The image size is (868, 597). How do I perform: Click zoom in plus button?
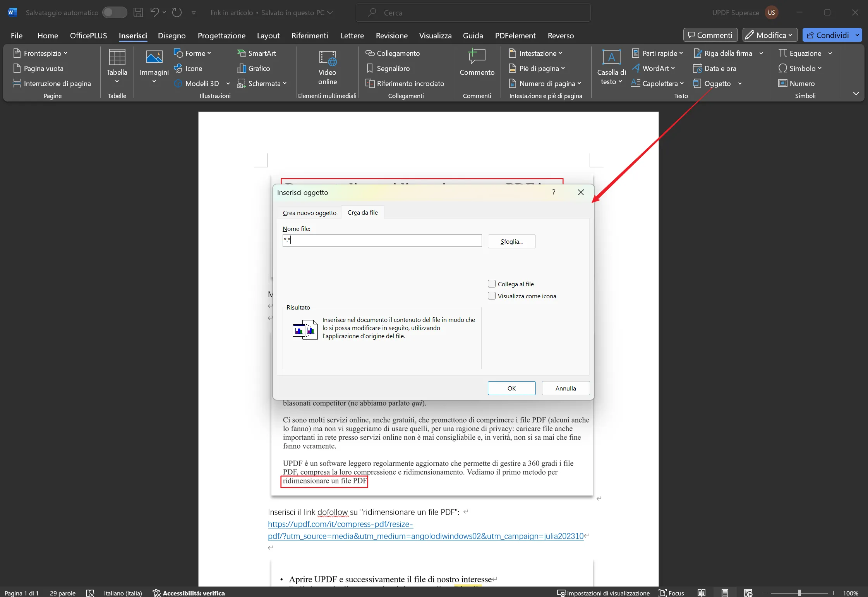pos(834,593)
